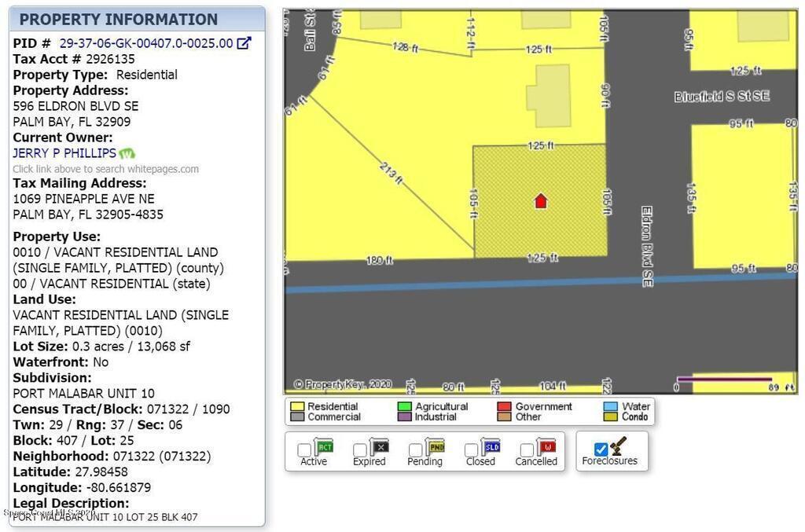Check the Closed listings checkbox
Screen dimensions: 805x532
point(471,450)
